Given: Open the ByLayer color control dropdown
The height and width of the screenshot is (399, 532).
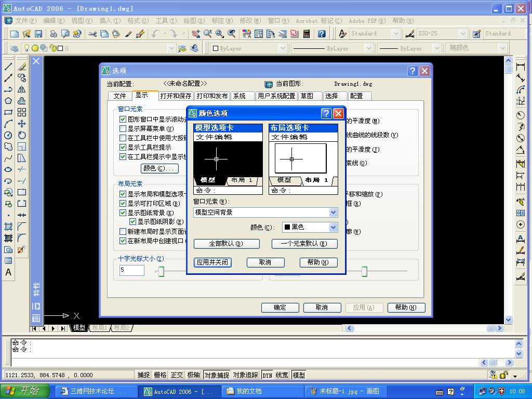Looking at the screenshot, I should coord(283,48).
